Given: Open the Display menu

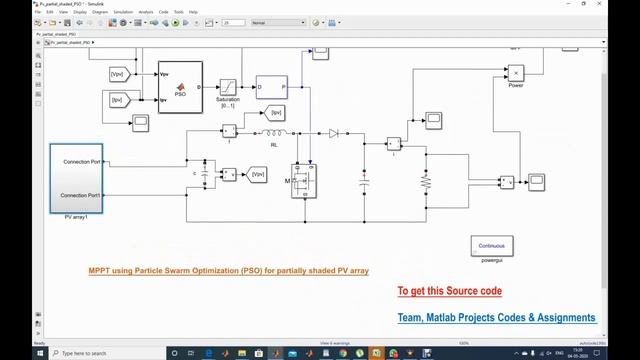Looking at the screenshot, I should 80,12.
